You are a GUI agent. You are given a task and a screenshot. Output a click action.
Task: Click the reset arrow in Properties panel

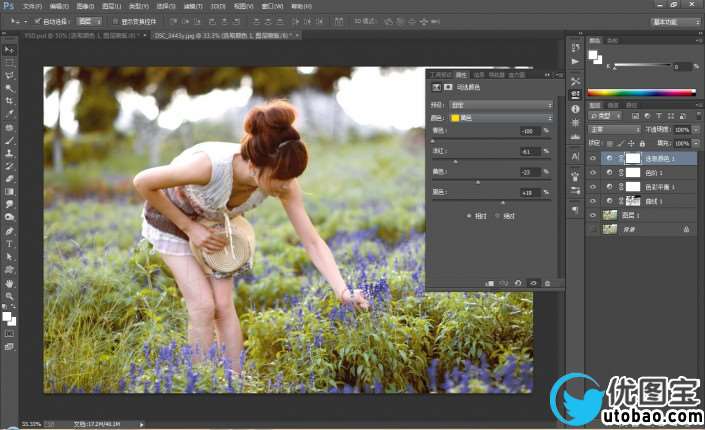click(x=519, y=283)
